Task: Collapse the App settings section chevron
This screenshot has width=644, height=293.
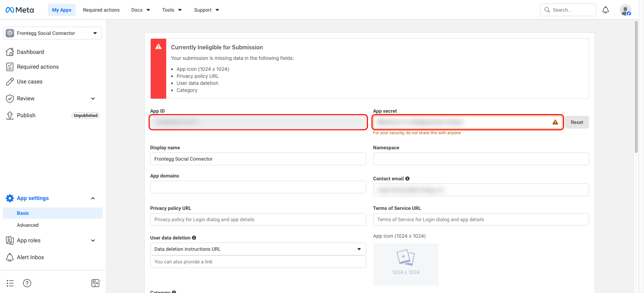Action: pyautogui.click(x=93, y=198)
